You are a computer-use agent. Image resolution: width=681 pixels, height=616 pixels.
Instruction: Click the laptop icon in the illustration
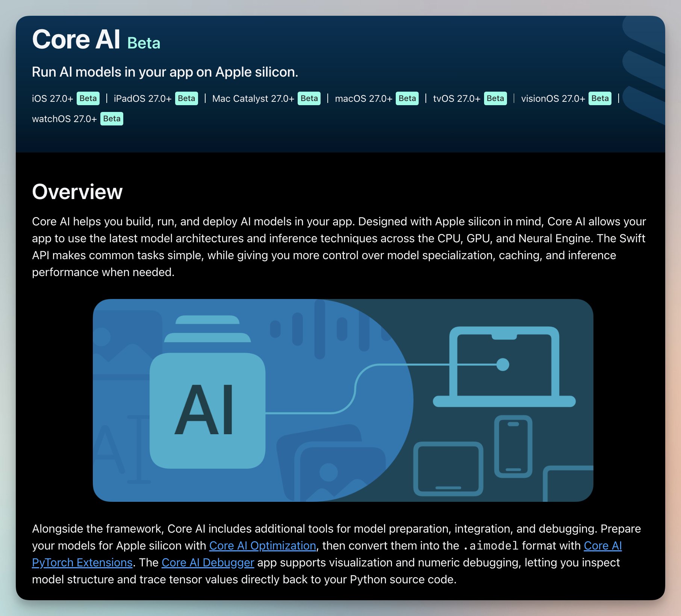coord(504,367)
